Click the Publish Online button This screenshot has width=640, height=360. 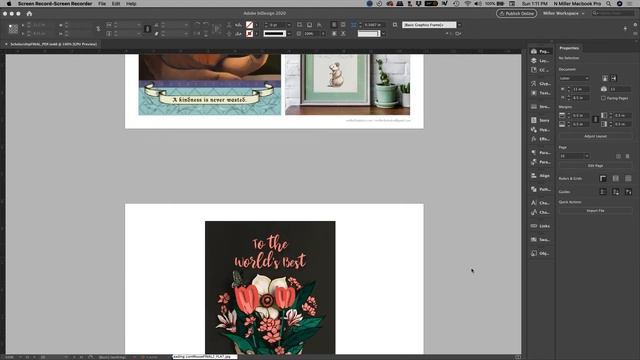(x=516, y=13)
